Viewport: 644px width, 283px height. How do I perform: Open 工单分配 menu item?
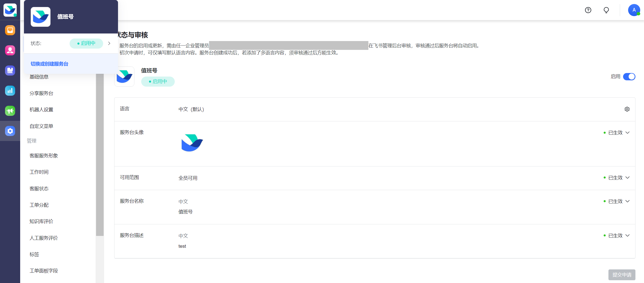[39, 205]
